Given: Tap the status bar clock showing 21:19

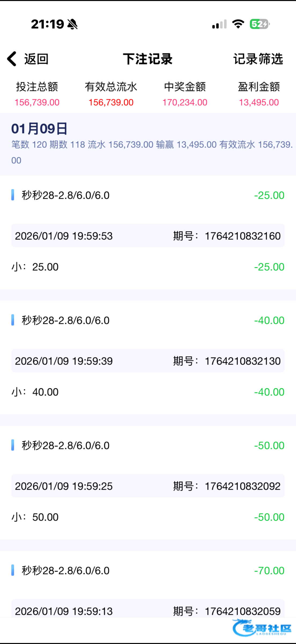Looking at the screenshot, I should (47, 24).
